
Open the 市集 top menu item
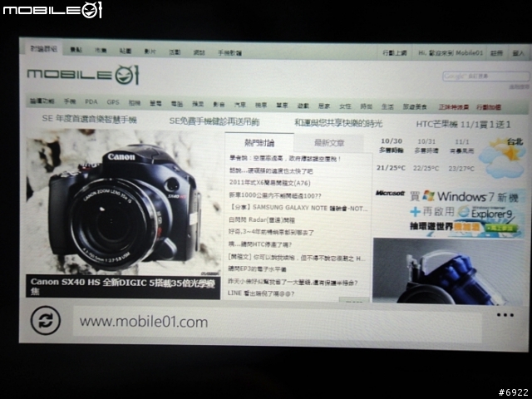[x=101, y=51]
